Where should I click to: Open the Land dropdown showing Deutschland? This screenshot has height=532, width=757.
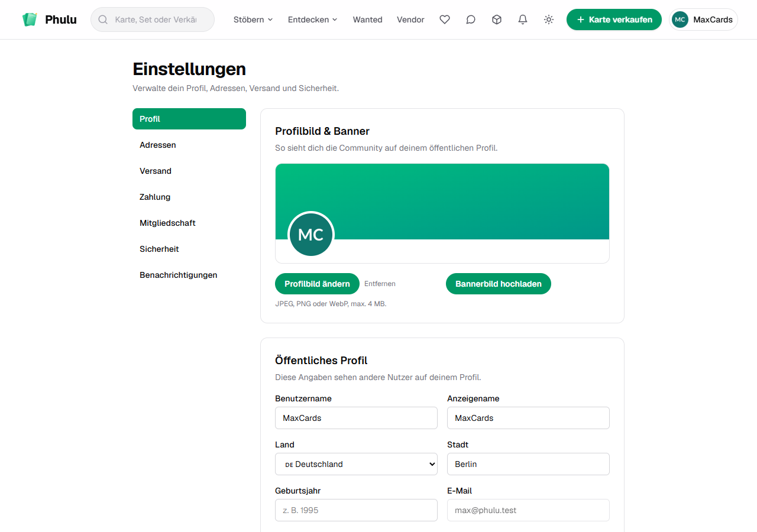point(356,464)
